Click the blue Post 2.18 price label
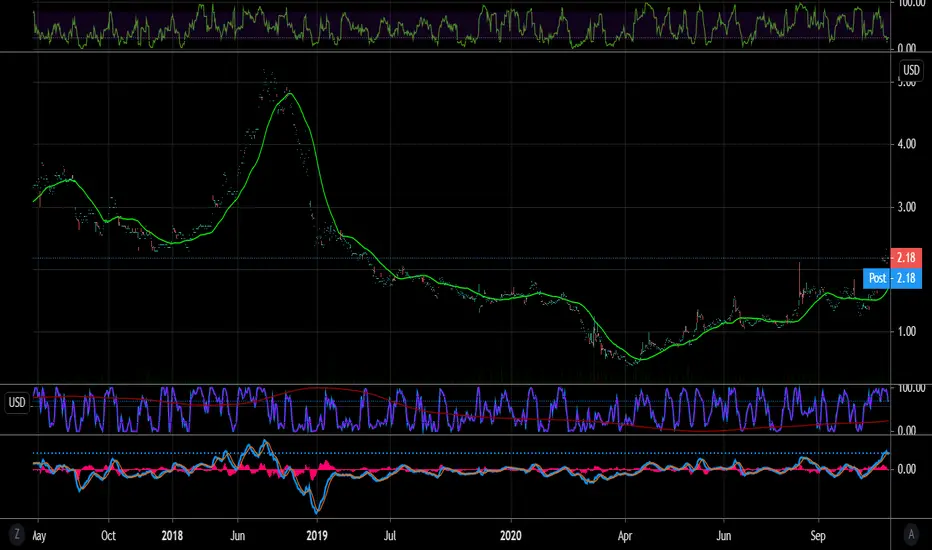Image resolution: width=932 pixels, height=550 pixels. [892, 278]
